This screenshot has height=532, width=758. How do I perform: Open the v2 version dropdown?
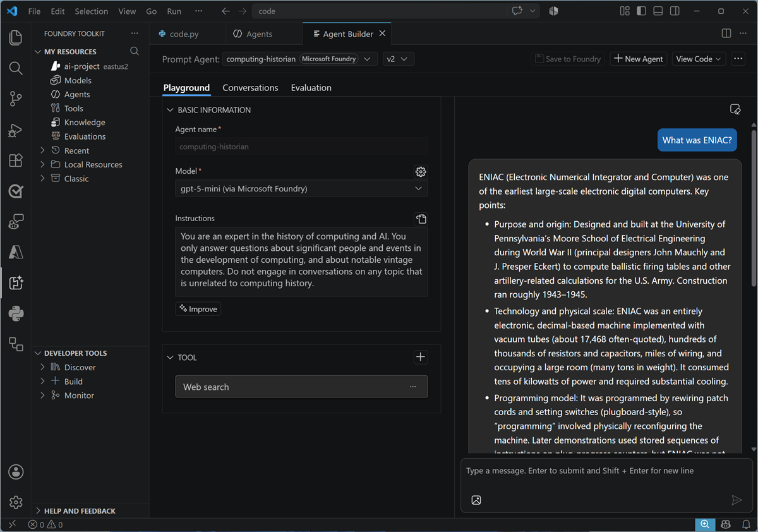pos(398,59)
